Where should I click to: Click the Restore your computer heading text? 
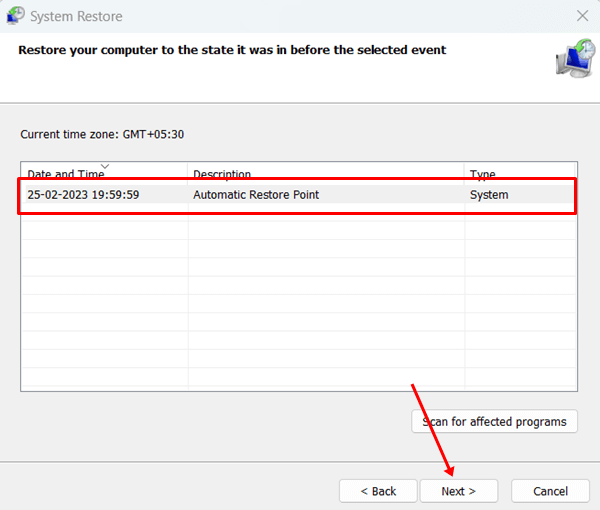[x=232, y=49]
